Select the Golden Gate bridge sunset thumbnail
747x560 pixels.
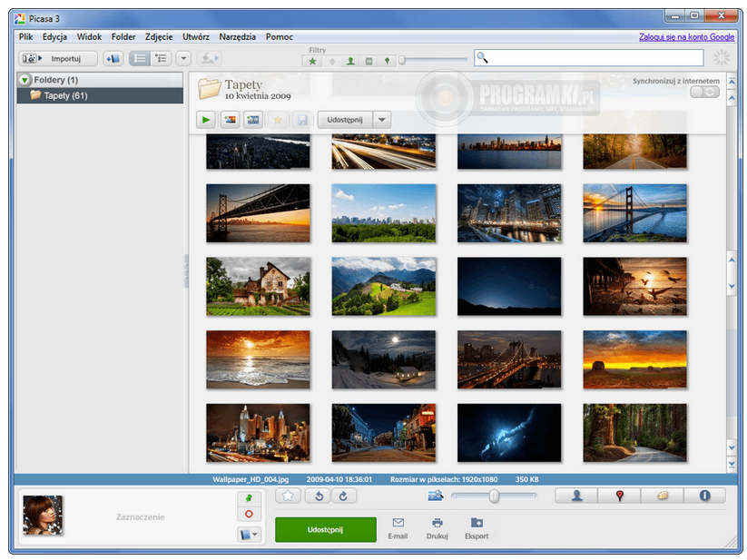click(x=635, y=213)
